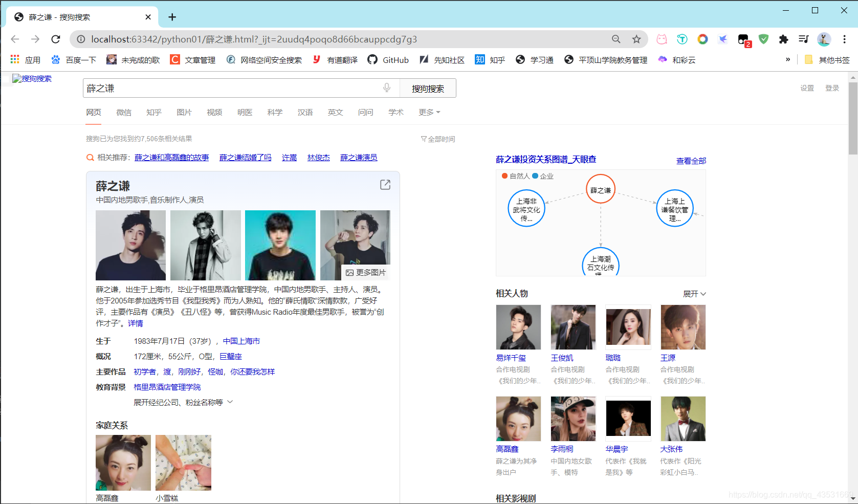Image resolution: width=858 pixels, height=504 pixels.
Task: Open the 先知社区 bookmark
Action: pos(442,60)
